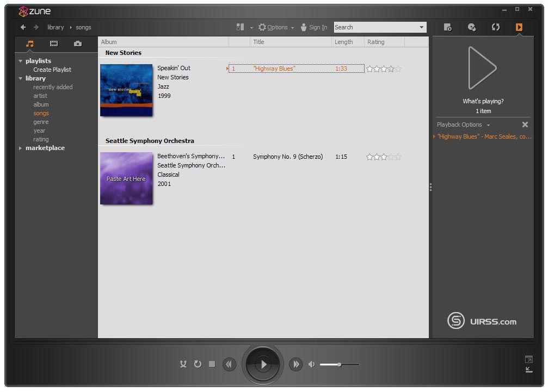Click the large What's playing play graphic
Screen dimensions: 548x392
click(482, 68)
